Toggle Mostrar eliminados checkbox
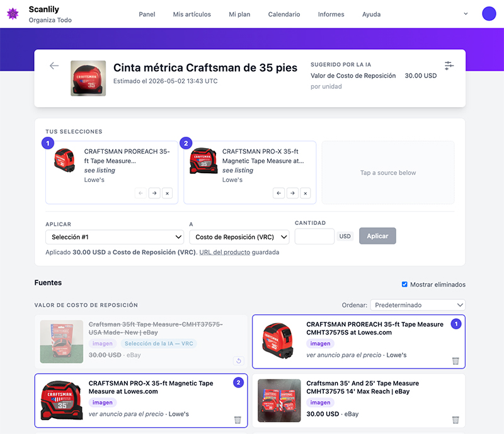 click(404, 284)
